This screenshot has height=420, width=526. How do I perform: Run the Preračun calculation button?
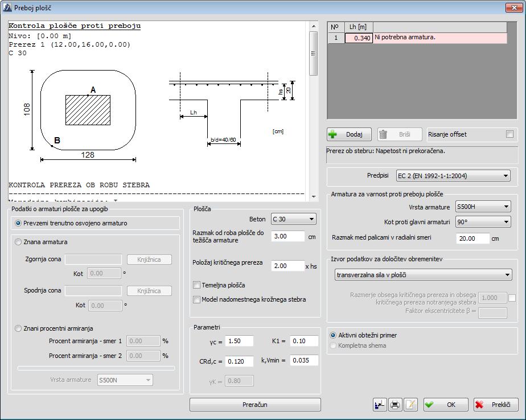255,405
